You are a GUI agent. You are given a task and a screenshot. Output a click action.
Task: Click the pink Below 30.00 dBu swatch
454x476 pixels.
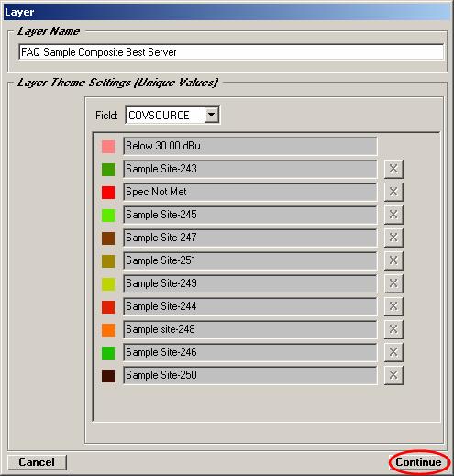click(108, 147)
